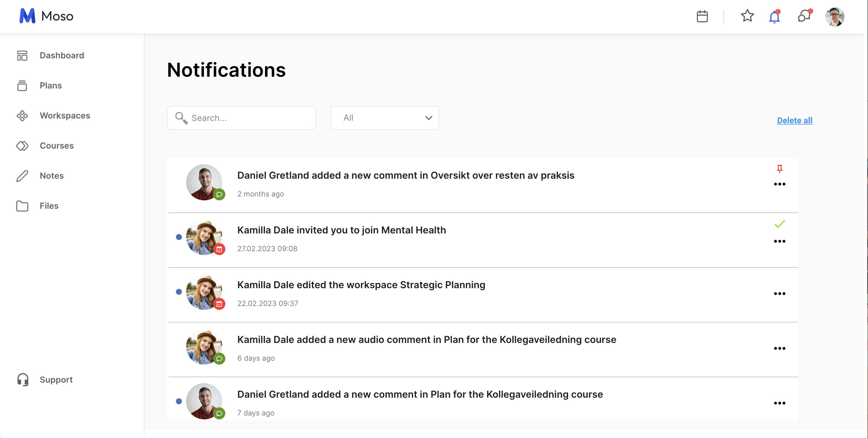Go to Dashboard in sidebar
The width and height of the screenshot is (868, 438).
pos(62,56)
